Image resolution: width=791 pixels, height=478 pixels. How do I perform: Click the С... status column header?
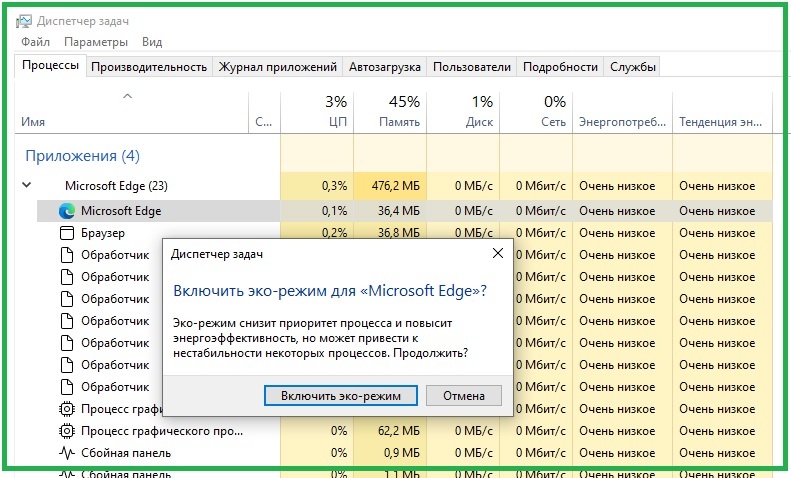coord(264,112)
